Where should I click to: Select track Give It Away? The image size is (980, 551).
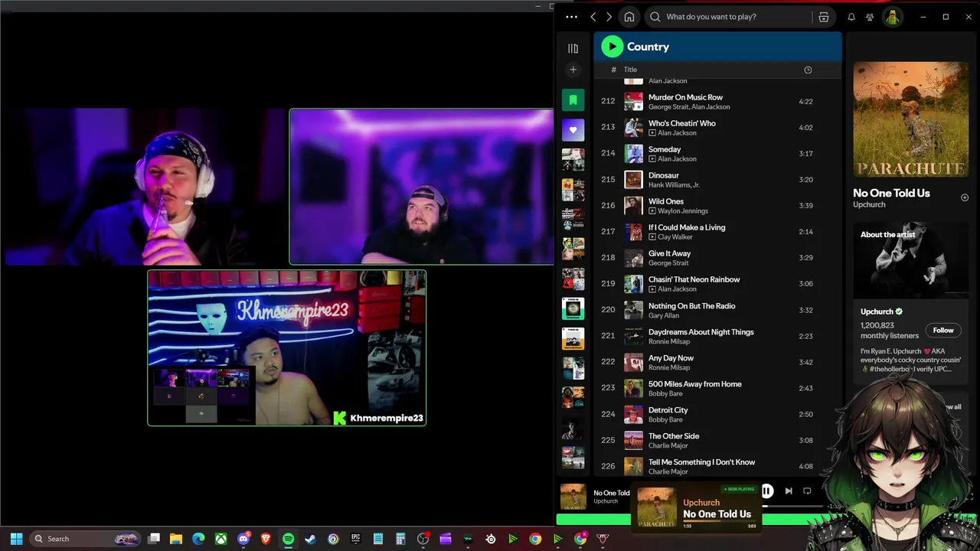click(x=717, y=257)
